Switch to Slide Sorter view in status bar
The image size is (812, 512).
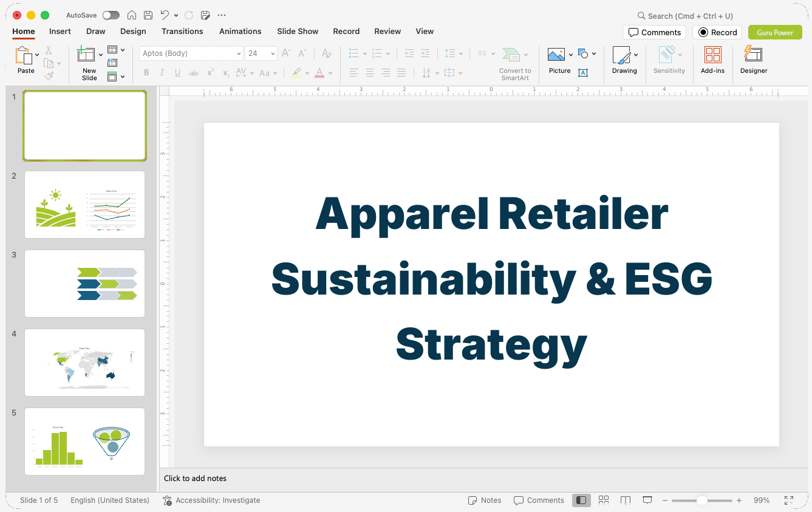[x=604, y=500]
